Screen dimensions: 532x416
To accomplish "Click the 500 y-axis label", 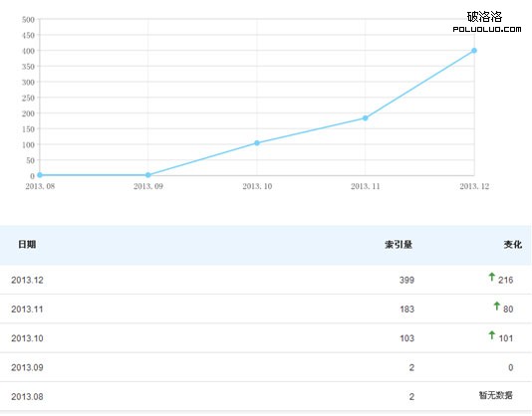I will click(29, 20).
